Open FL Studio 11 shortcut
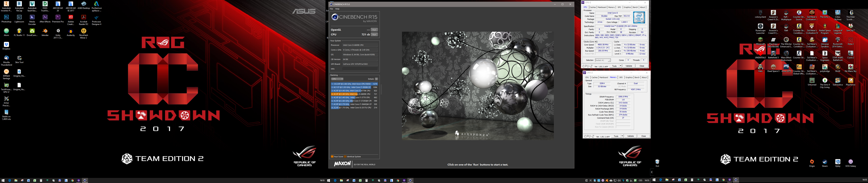 (19, 32)
